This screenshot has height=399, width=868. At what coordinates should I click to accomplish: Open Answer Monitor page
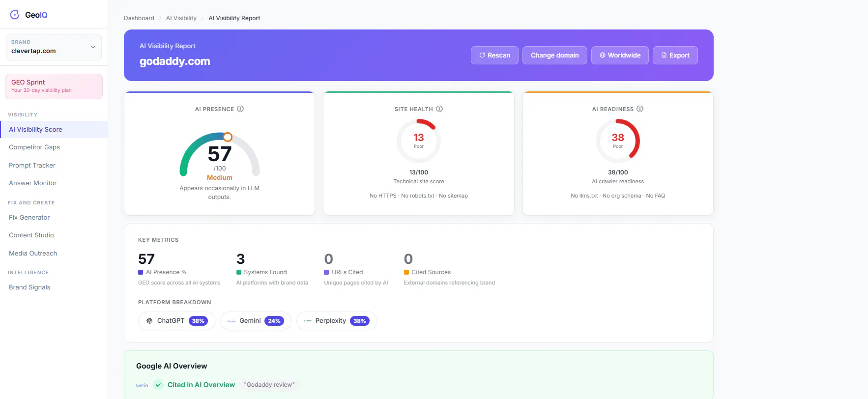[x=32, y=183]
